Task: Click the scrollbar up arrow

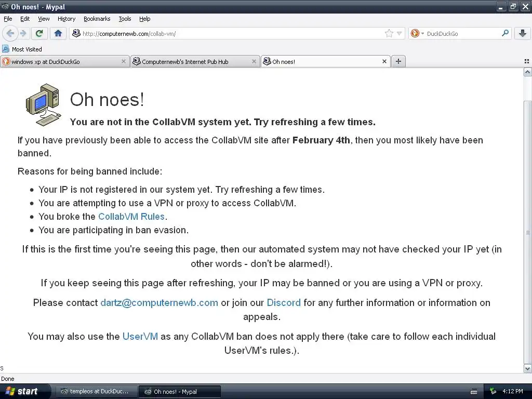Action: click(x=528, y=72)
